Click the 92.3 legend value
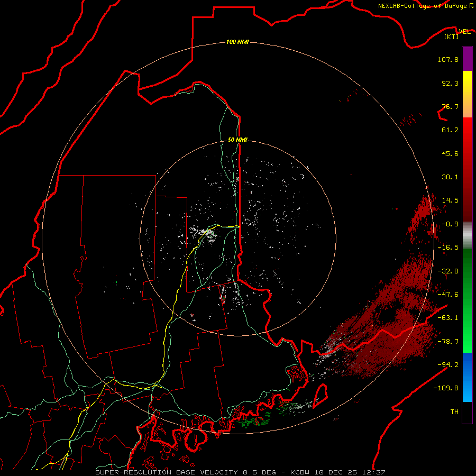Viewport: 476px width, 476px height. [x=450, y=83]
